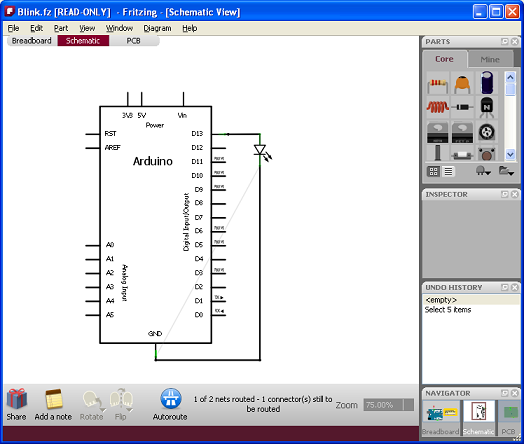This screenshot has height=444, width=524.
Task: Open the part options dropdown in Parts
Action: [483, 171]
